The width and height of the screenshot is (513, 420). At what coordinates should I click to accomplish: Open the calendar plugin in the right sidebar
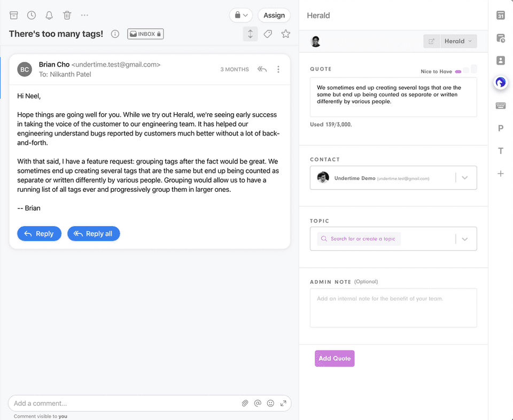(x=501, y=15)
